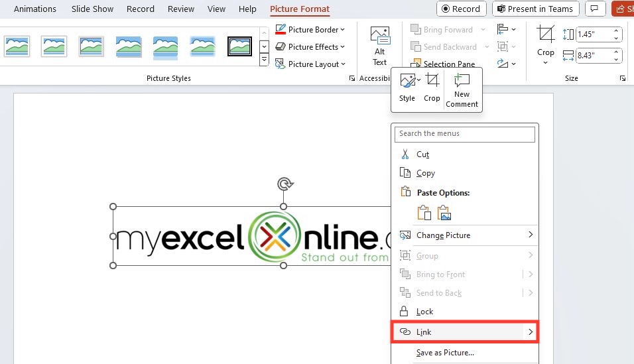Open Align objects dropdown
Image resolution: width=634 pixels, height=364 pixels.
(x=506, y=30)
